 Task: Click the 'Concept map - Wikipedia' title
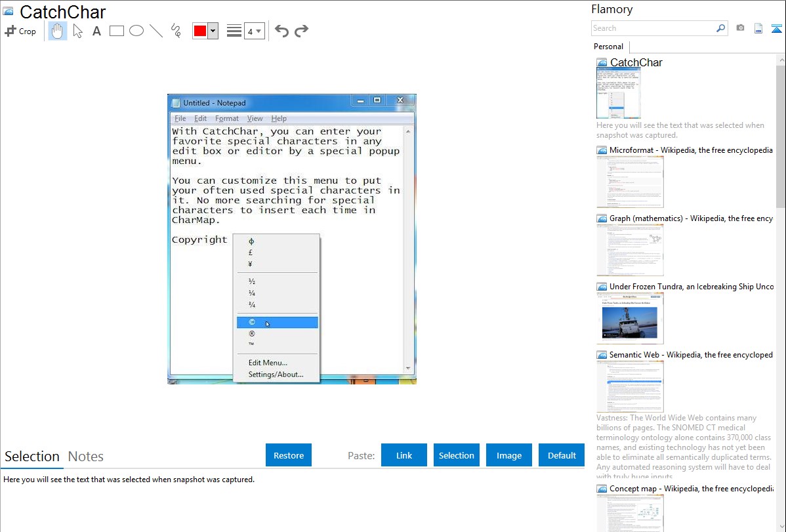(691, 489)
